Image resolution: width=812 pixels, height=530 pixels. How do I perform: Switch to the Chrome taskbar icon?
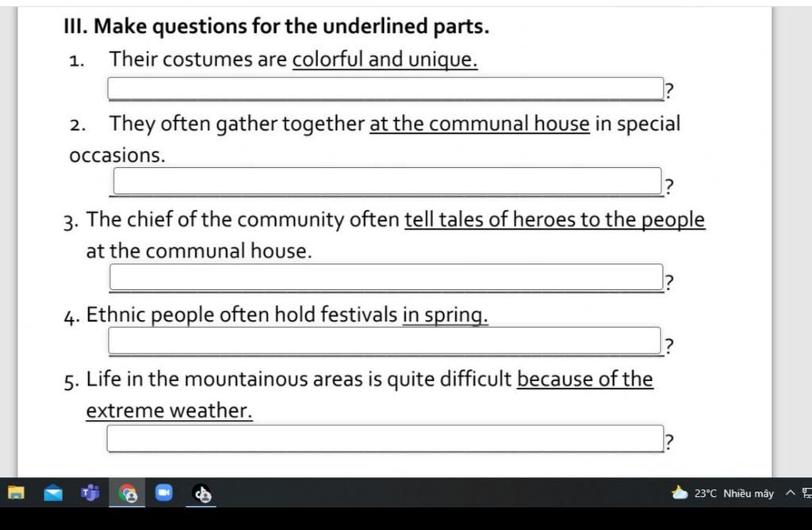128,494
